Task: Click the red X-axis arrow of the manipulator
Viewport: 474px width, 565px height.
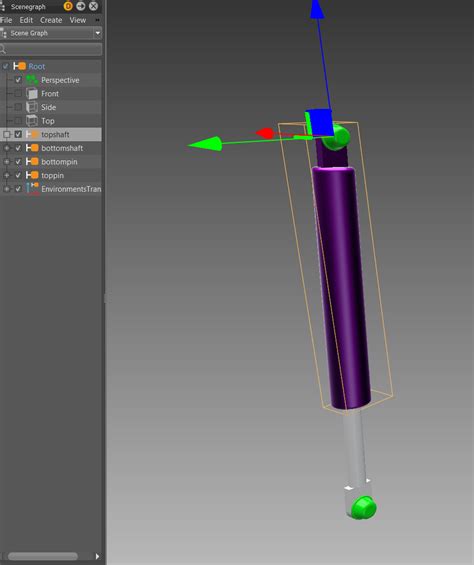Action: (x=265, y=133)
